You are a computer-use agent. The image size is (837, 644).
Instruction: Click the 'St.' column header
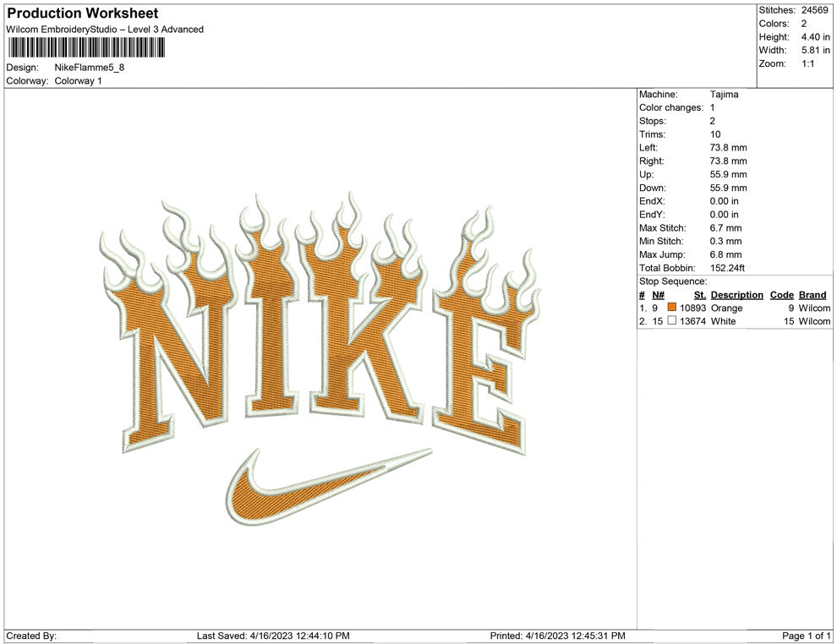point(700,295)
